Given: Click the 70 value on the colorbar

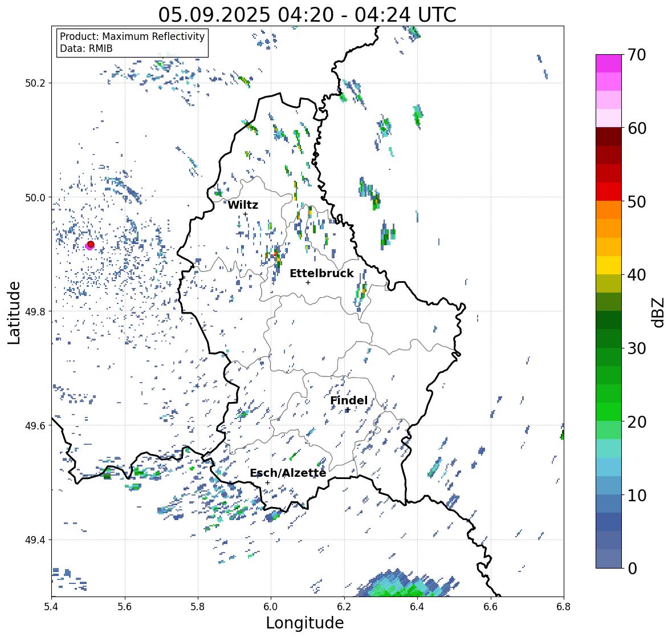Looking at the screenshot, I should point(637,55).
